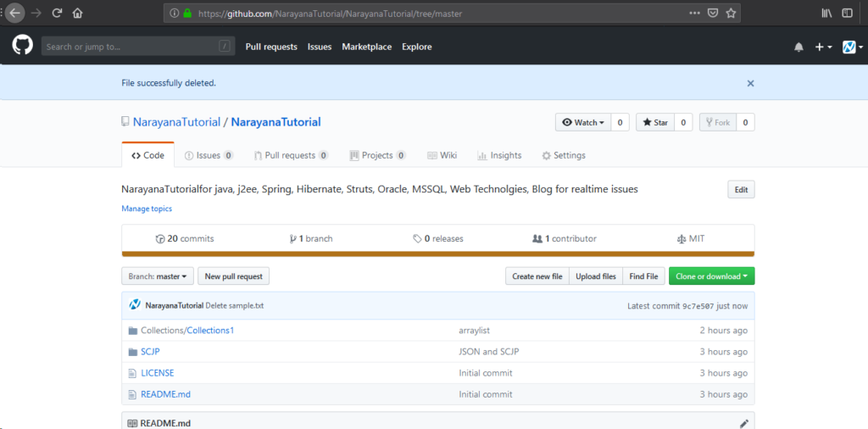868x429 pixels.
Task: Click the Fork button
Action: [x=718, y=122]
